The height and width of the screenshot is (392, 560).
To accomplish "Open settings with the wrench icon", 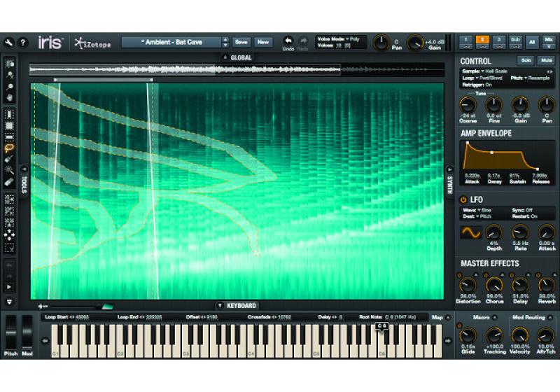I will pyautogui.click(x=9, y=42).
